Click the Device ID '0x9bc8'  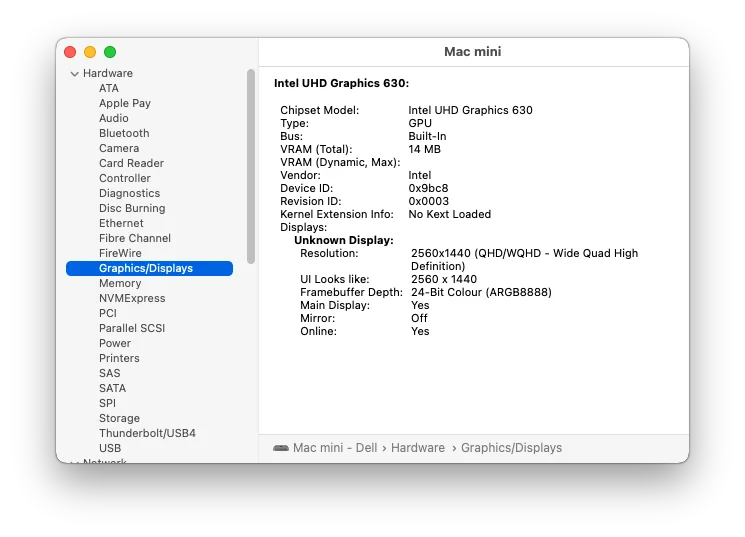428,188
